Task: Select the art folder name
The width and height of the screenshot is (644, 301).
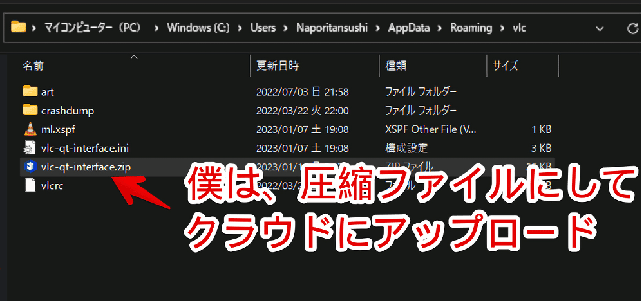Action: tap(48, 92)
